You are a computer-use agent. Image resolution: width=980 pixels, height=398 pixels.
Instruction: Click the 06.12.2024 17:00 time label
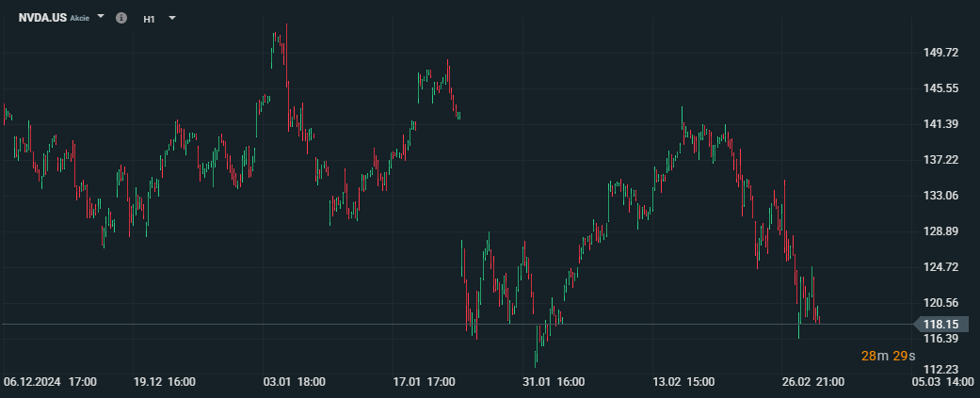point(50,381)
